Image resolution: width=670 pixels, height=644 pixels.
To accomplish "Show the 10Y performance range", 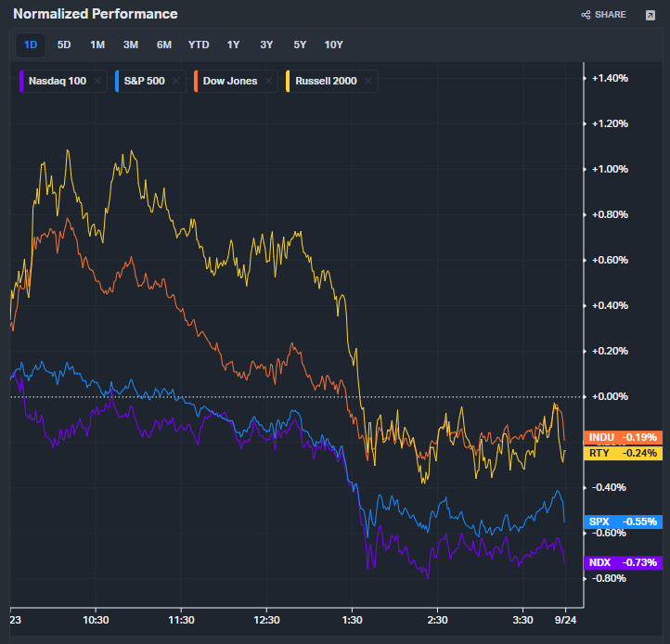I will (333, 45).
